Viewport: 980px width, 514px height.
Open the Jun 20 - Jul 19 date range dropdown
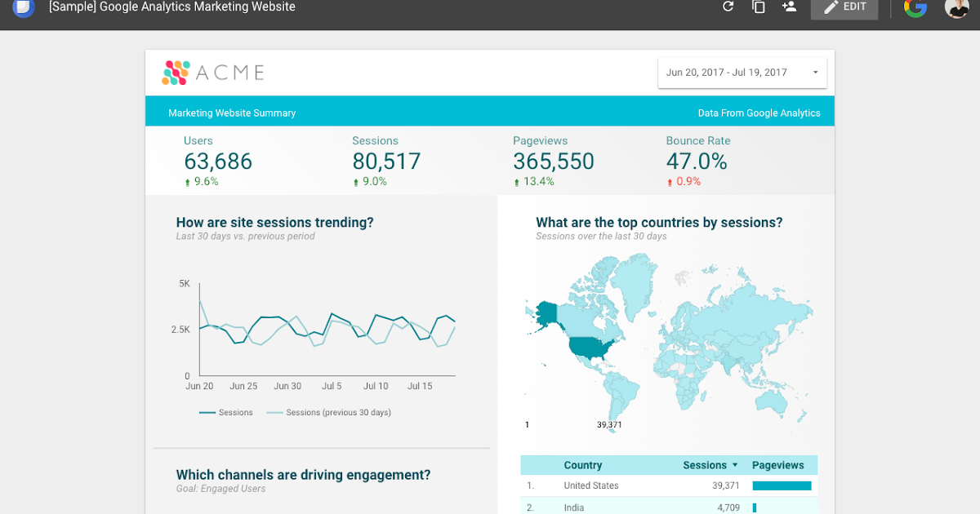pyautogui.click(x=742, y=72)
